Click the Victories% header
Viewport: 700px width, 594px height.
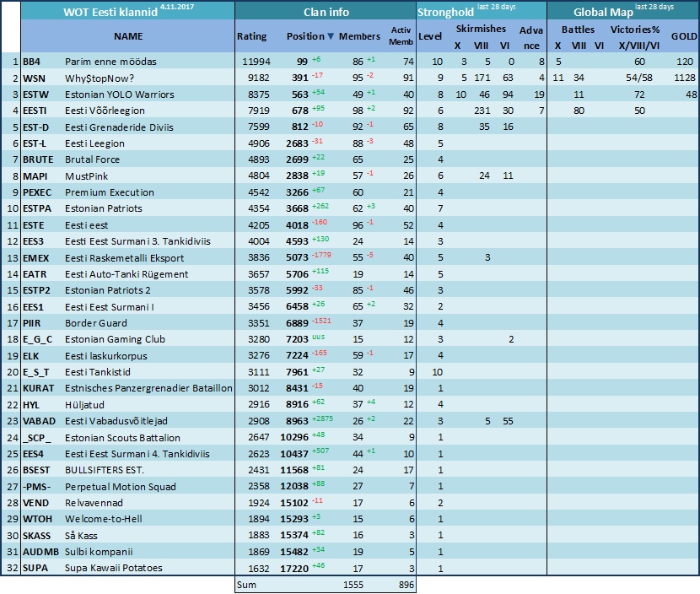(635, 30)
